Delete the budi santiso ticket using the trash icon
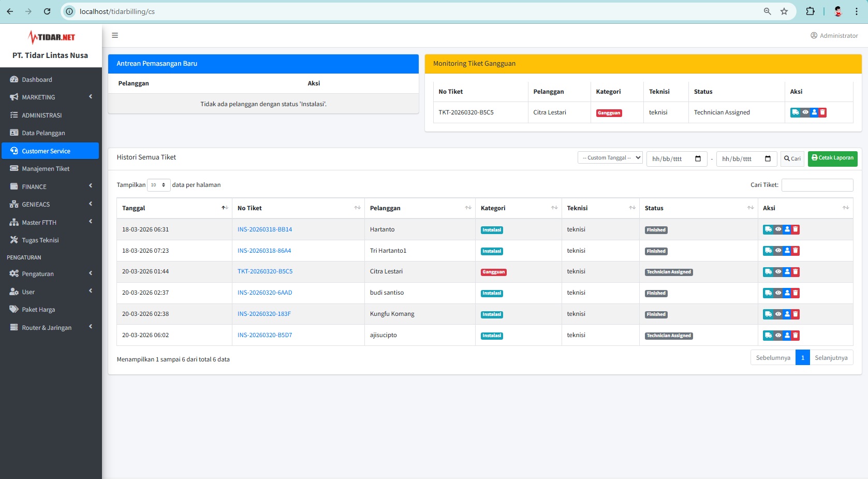The image size is (868, 479). 796,293
